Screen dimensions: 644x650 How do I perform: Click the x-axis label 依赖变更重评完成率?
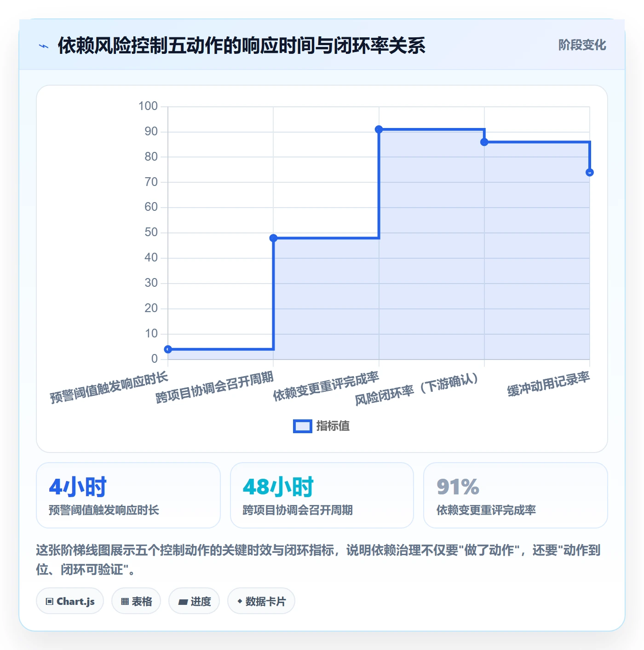pyautogui.click(x=326, y=387)
